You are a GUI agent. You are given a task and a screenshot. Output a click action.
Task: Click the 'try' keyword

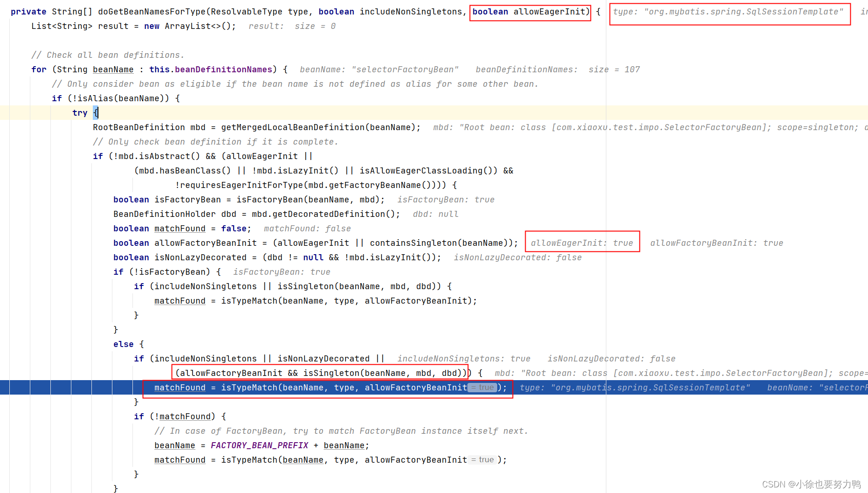point(80,113)
